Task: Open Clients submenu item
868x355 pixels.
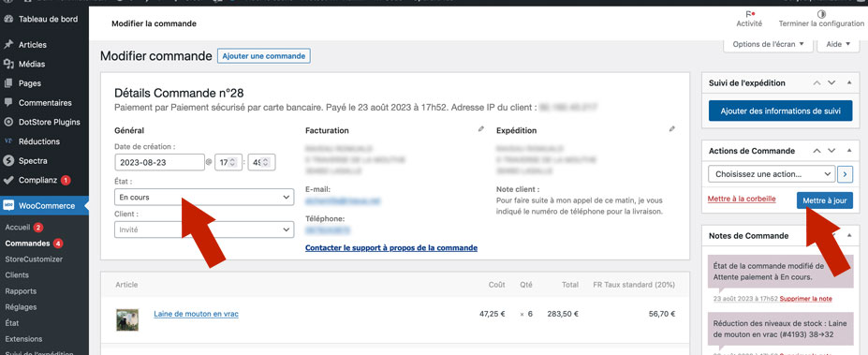Action: pos(17,275)
